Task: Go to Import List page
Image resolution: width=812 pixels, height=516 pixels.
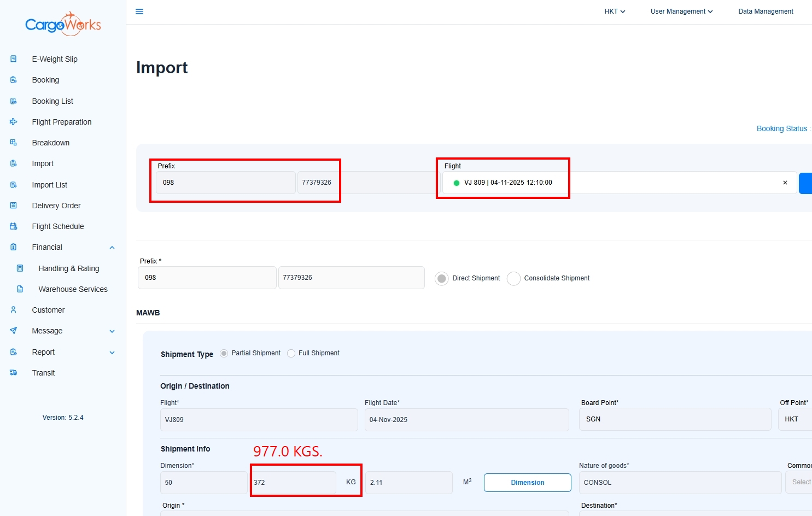Action: coord(49,185)
